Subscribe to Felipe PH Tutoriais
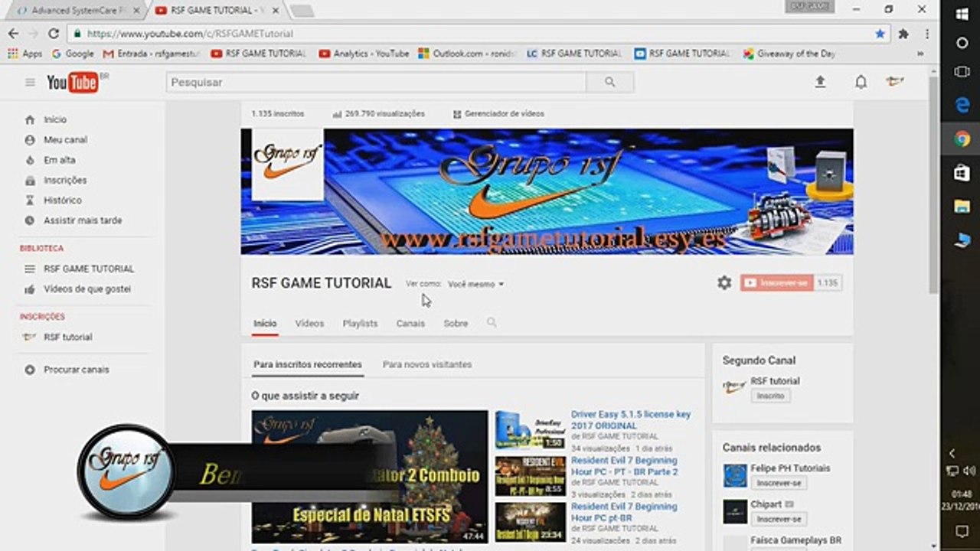Image resolution: width=980 pixels, height=551 pixels. coord(779,484)
